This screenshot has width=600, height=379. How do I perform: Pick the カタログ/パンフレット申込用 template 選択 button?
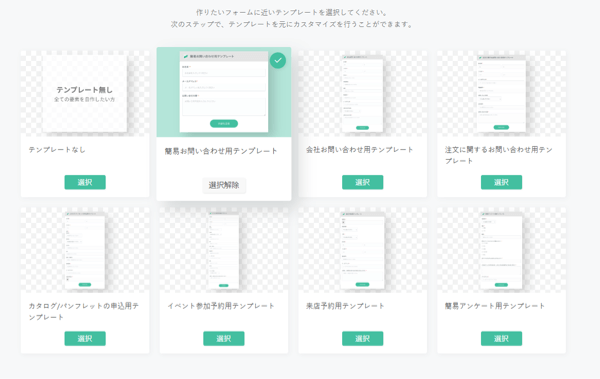pos(85,338)
